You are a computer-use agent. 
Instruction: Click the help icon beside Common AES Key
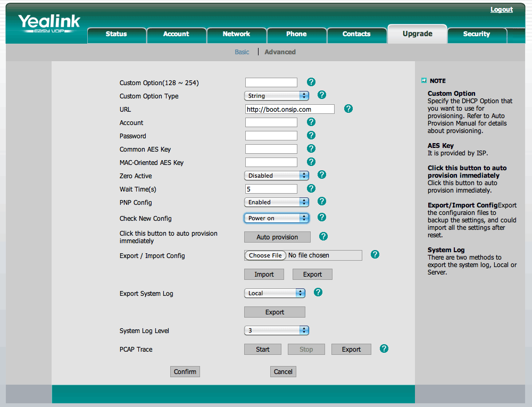point(311,148)
